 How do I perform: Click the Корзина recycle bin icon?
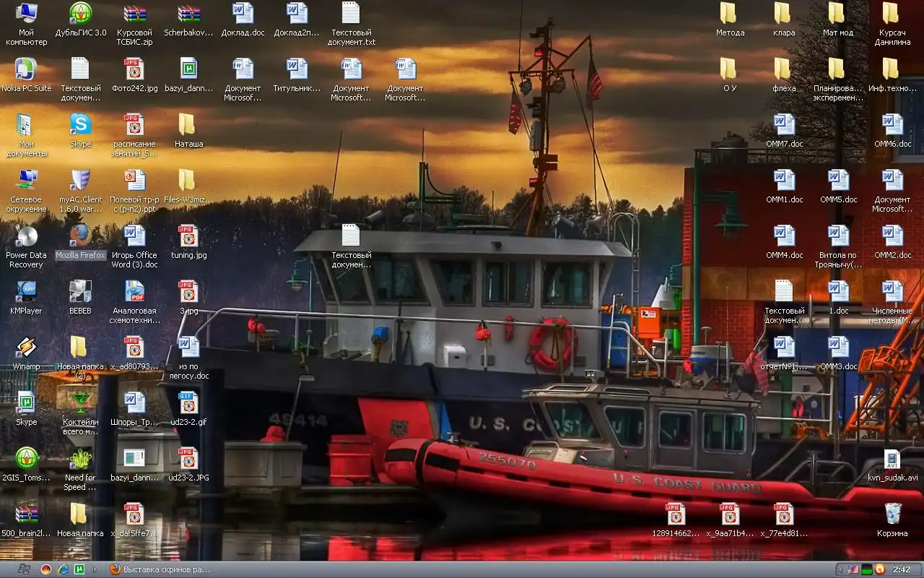892,515
